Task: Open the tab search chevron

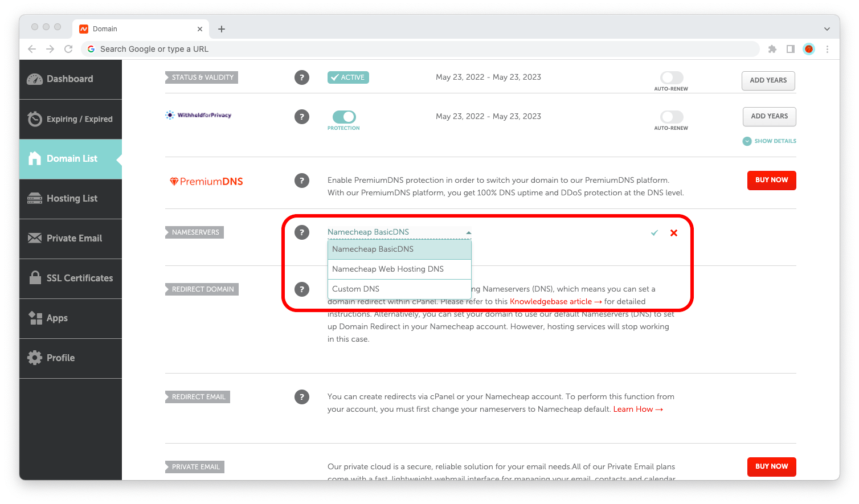Action: point(827,29)
